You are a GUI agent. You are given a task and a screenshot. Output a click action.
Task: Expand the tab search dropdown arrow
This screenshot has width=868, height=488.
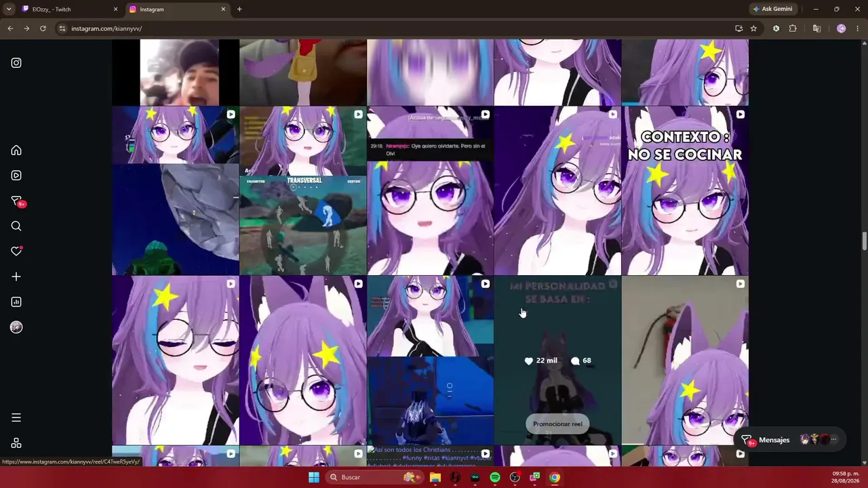coord(9,9)
